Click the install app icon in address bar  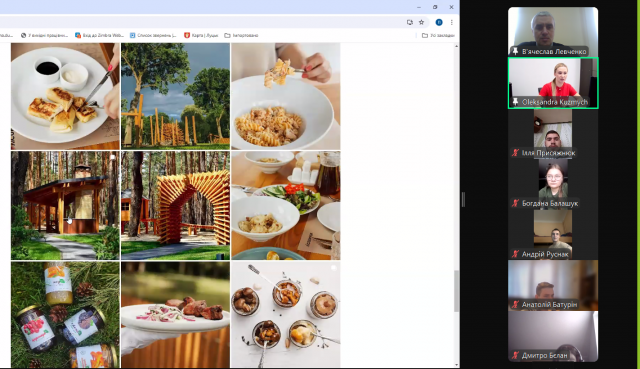tap(410, 22)
